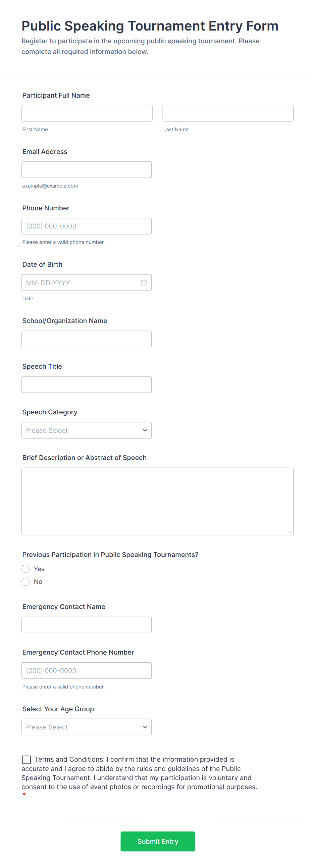Screen dimensions: 312x868
Task: Focus the Brief Description textarea
Action: (157, 501)
